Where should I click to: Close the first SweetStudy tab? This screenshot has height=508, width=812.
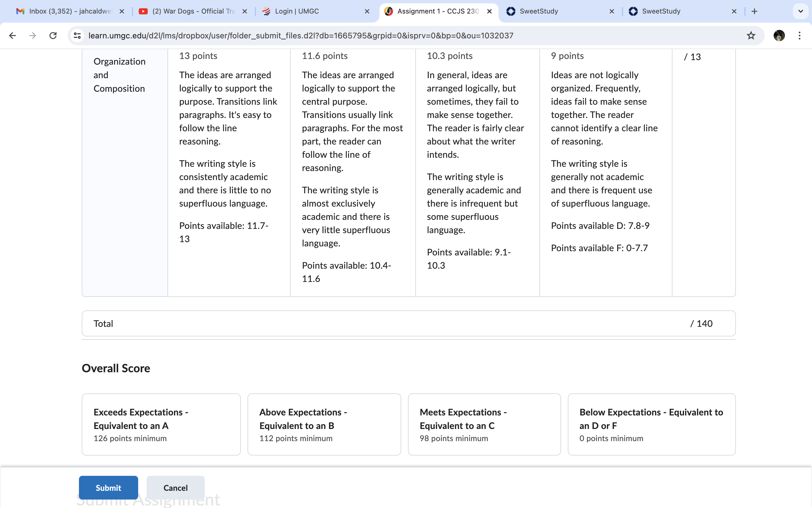(612, 11)
